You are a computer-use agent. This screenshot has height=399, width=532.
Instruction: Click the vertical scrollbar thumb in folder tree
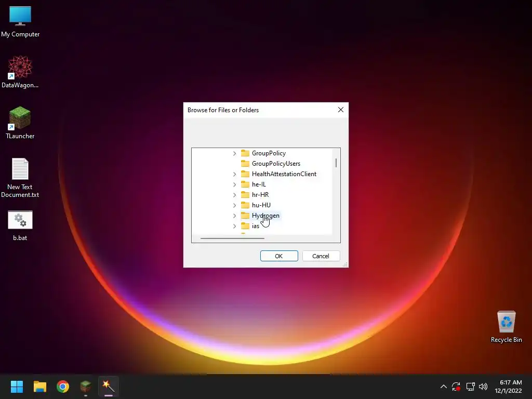pyautogui.click(x=336, y=163)
